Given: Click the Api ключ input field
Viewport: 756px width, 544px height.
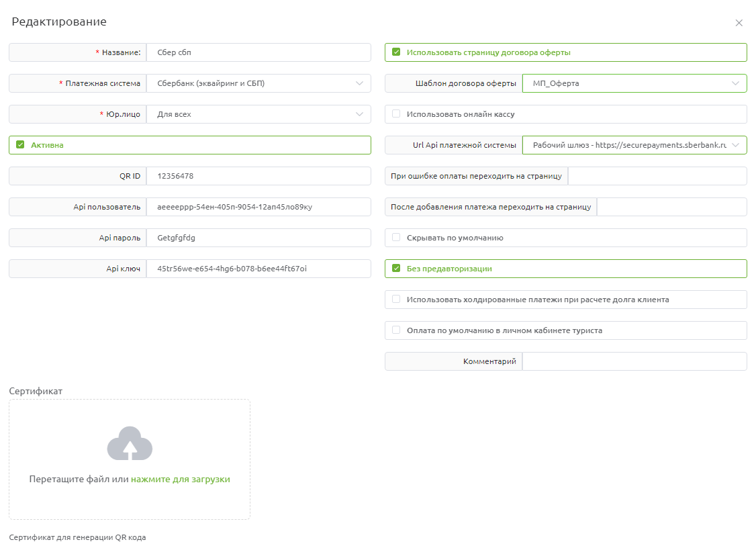Looking at the screenshot, I should [259, 269].
